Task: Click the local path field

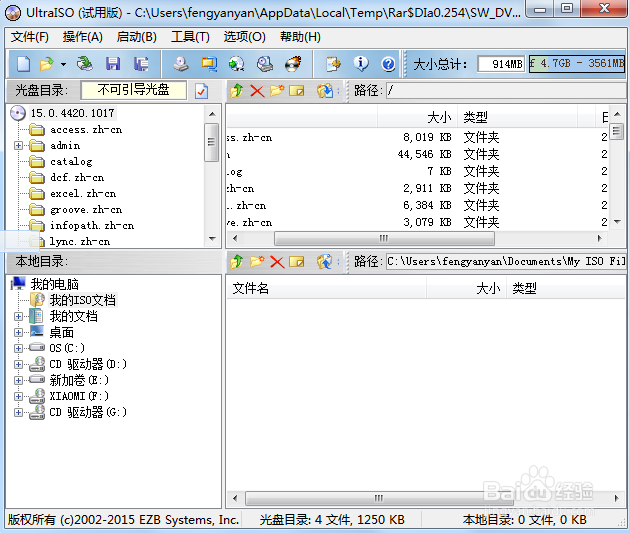Action: 506,261
